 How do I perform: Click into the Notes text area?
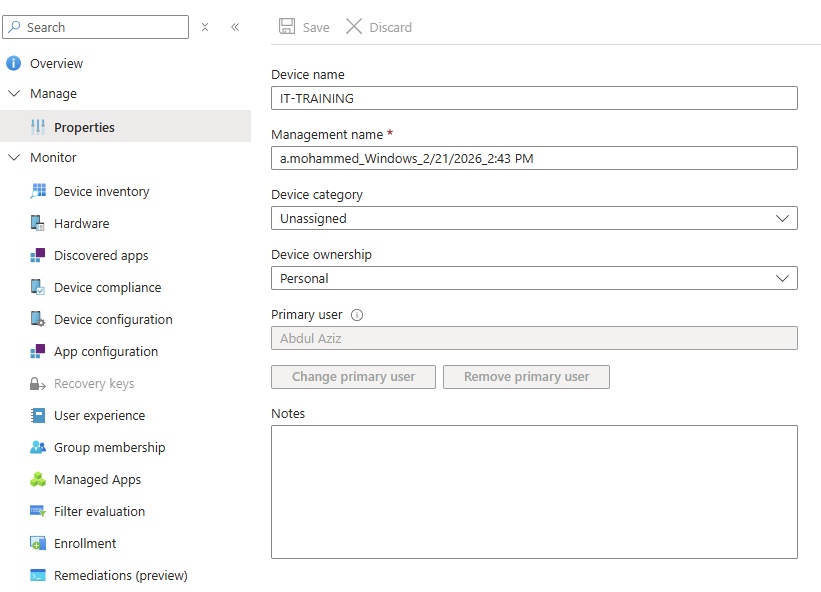(x=534, y=491)
